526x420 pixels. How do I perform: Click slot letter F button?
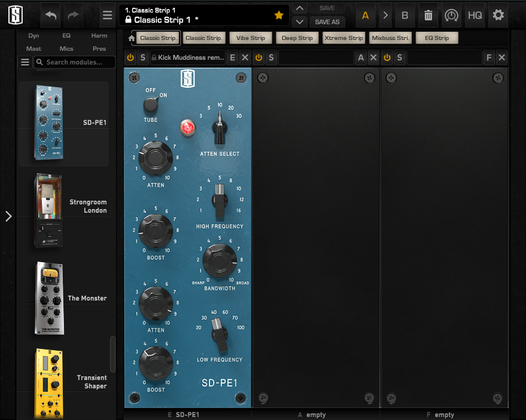(x=489, y=57)
